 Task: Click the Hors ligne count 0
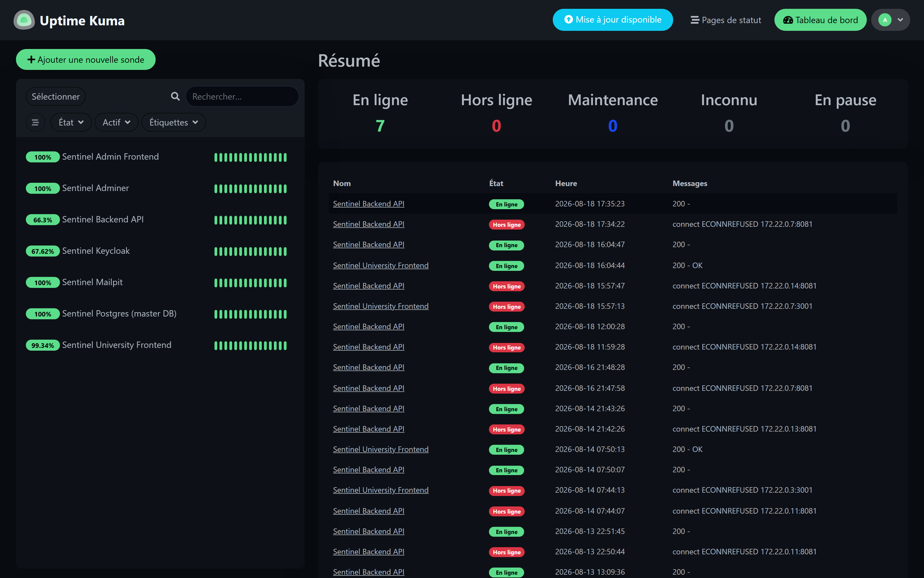(496, 126)
